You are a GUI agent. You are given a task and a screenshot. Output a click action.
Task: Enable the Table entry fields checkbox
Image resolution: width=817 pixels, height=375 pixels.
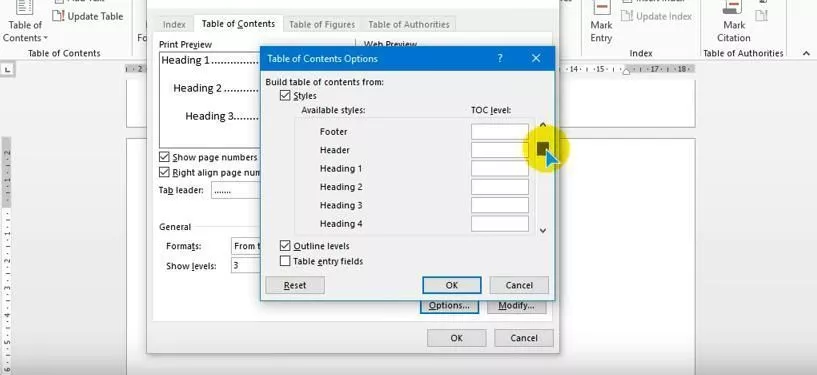tap(285, 261)
